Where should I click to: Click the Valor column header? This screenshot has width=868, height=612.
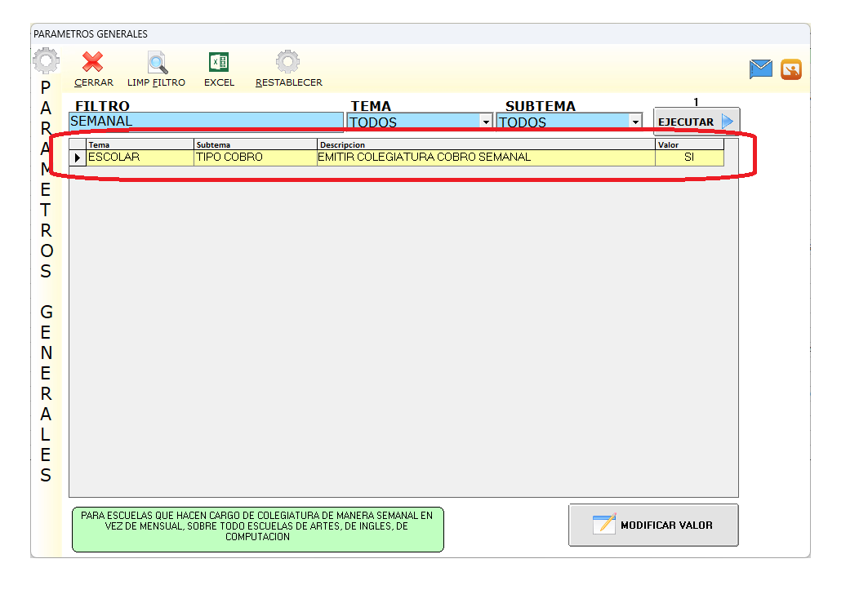click(x=688, y=144)
